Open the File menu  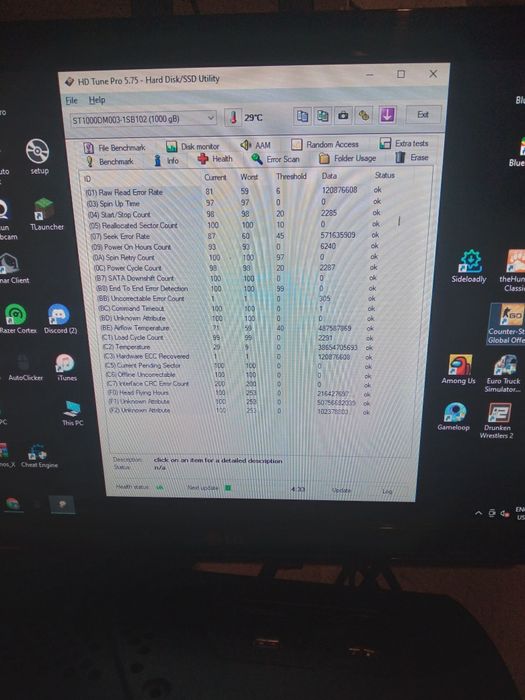71,100
